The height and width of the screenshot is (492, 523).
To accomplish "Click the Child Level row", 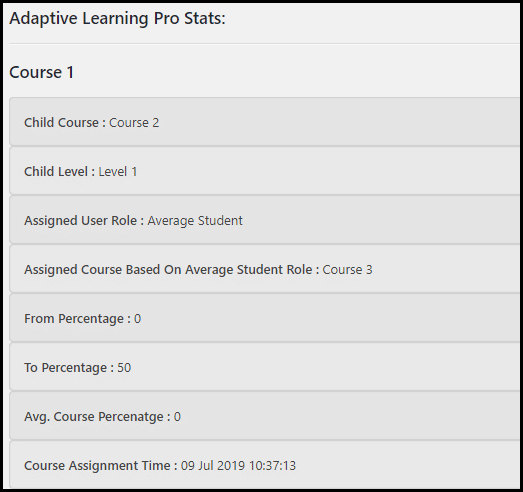I will click(264, 171).
